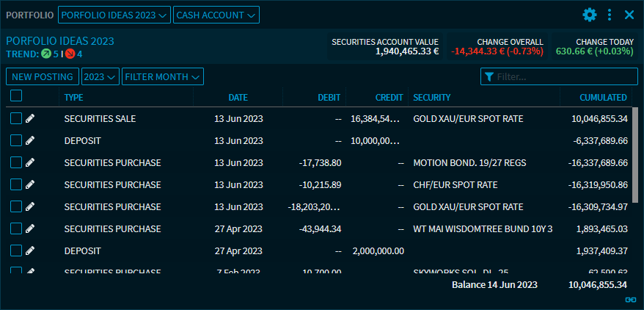Edit the Motion Bond purchase entry

tap(30, 162)
